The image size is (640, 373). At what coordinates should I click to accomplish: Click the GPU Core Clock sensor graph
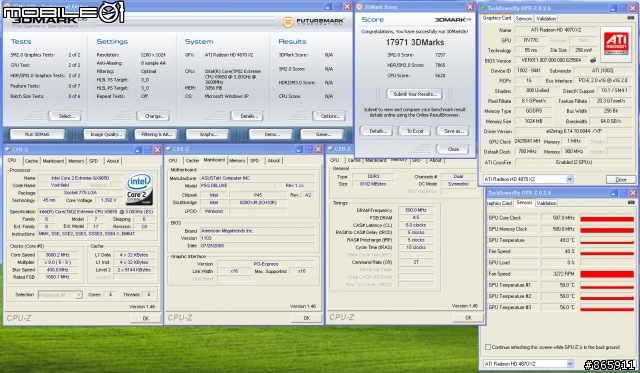click(x=607, y=218)
